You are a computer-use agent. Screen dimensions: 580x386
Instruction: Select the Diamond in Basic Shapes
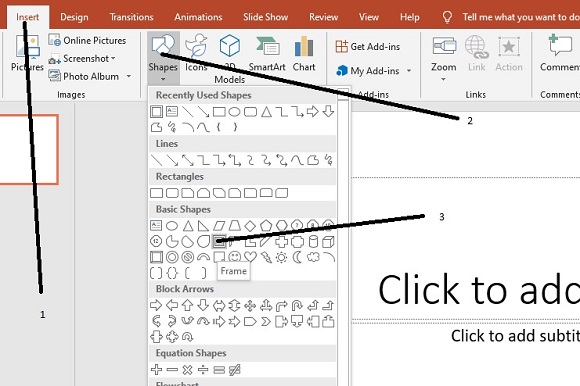250,226
